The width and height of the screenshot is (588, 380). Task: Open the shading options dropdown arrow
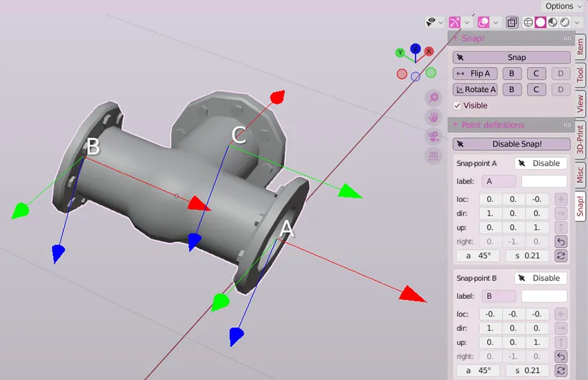(577, 23)
